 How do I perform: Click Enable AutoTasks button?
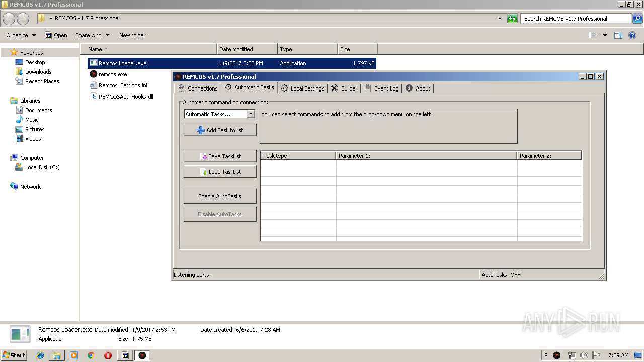(x=220, y=196)
